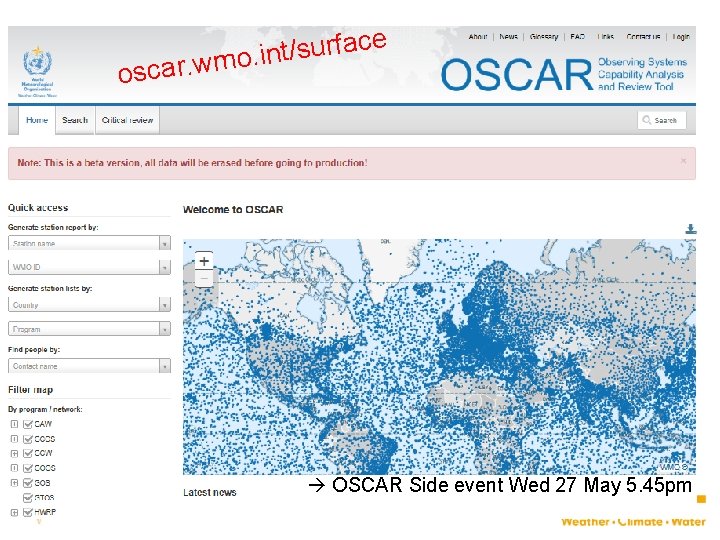Open the Glossary link

pos(544,37)
